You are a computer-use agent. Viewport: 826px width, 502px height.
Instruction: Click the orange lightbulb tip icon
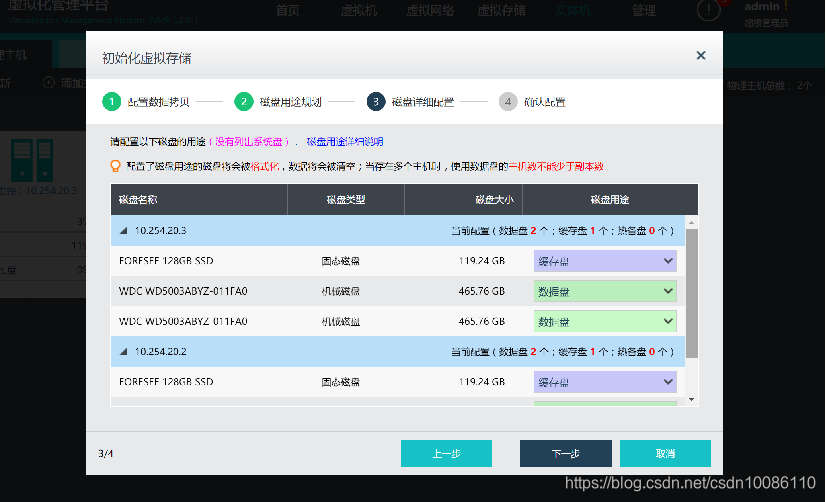115,166
